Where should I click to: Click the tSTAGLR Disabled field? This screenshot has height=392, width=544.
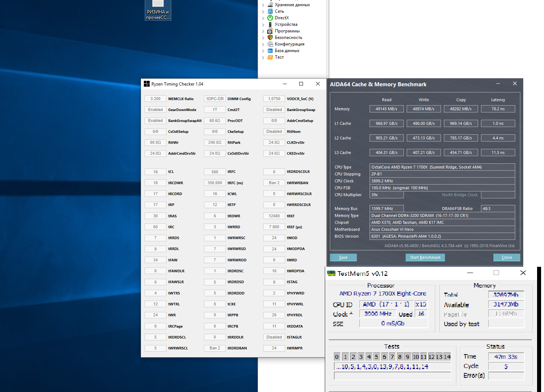coord(274,337)
